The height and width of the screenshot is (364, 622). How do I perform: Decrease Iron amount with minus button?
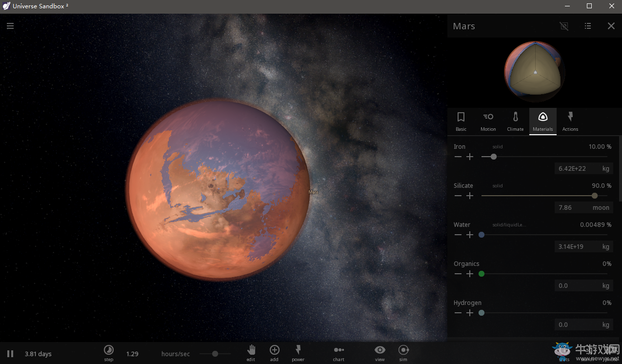click(x=458, y=157)
